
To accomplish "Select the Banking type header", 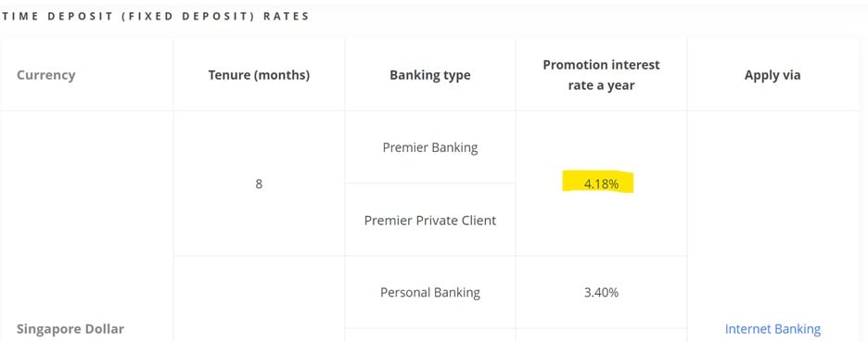I will coord(430,75).
